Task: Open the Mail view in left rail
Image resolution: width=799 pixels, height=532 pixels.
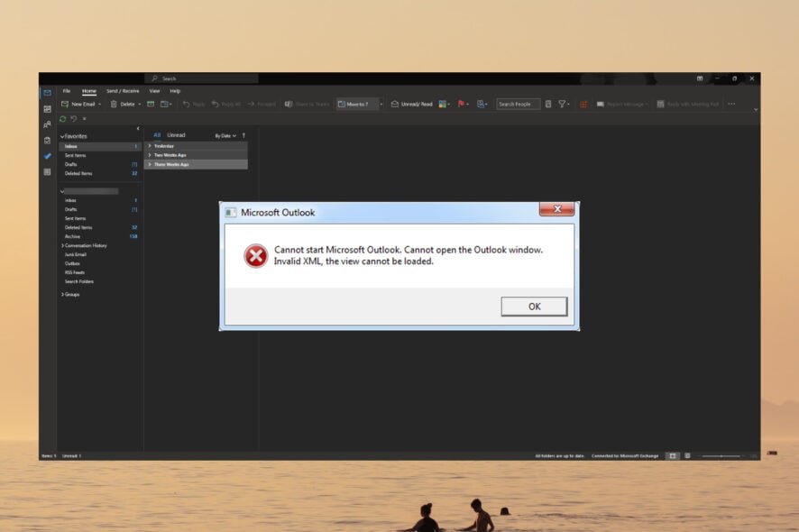Action: (x=48, y=93)
